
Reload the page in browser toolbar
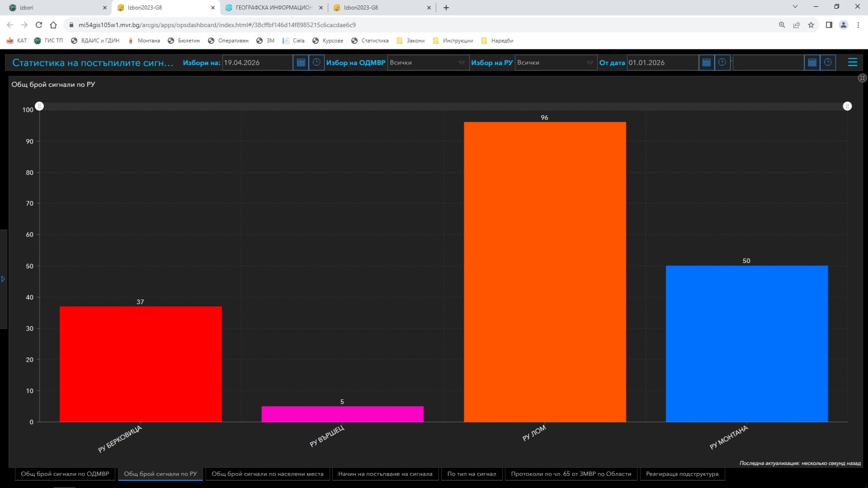pyautogui.click(x=39, y=25)
